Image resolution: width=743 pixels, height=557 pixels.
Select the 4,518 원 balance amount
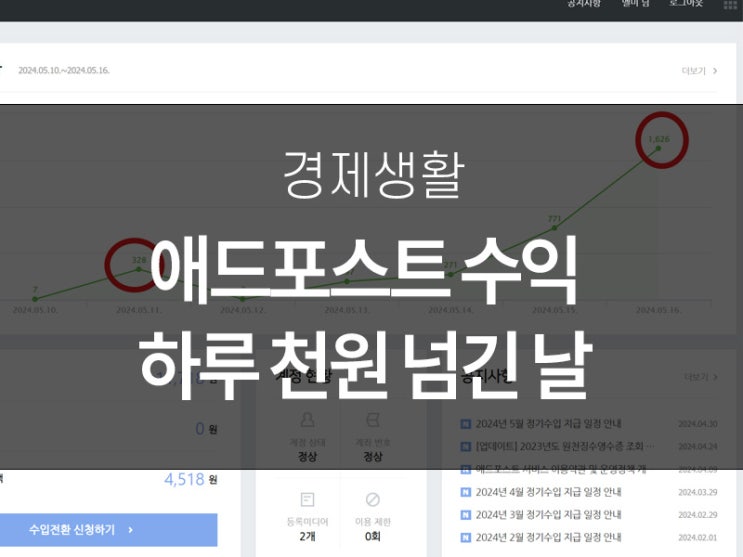190,479
